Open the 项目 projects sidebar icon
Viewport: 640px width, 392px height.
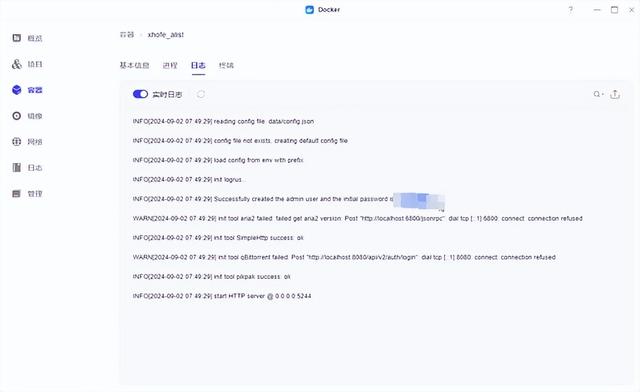pyautogui.click(x=16, y=64)
